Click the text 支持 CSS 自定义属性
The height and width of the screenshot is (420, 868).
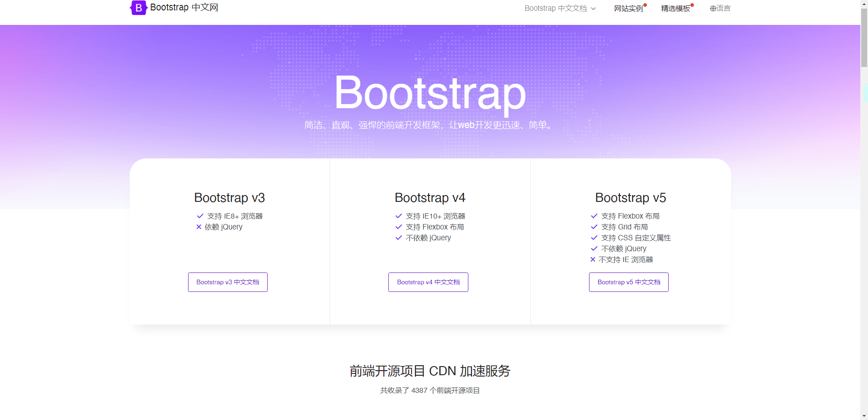[x=636, y=238]
